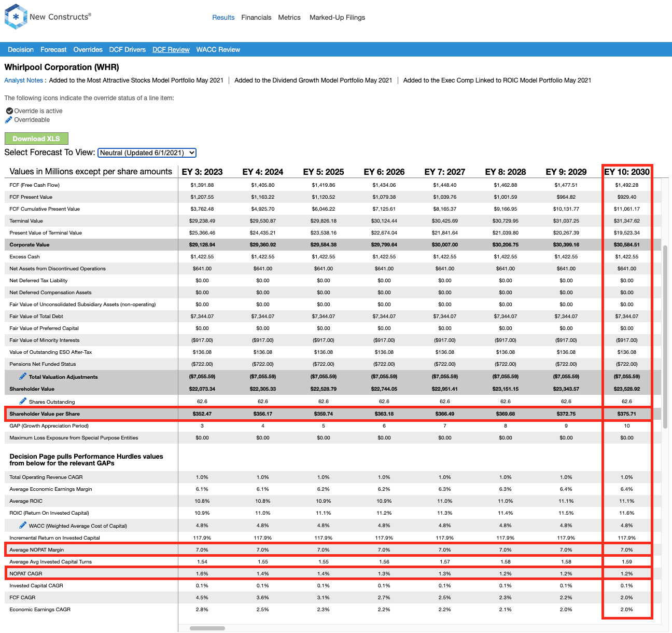
Task: Click the Corporate Value row label
Action: [x=30, y=245]
